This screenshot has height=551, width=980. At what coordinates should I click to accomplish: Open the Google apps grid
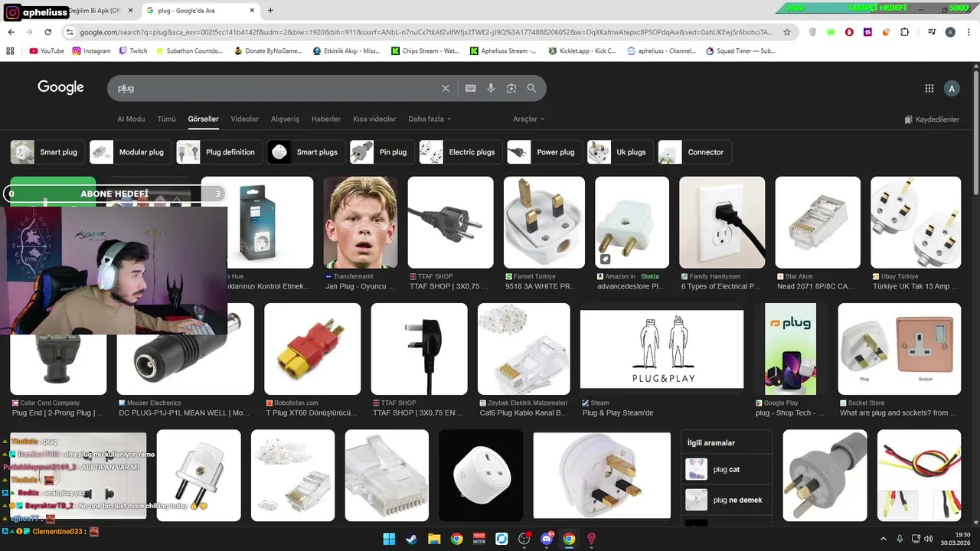[929, 88]
